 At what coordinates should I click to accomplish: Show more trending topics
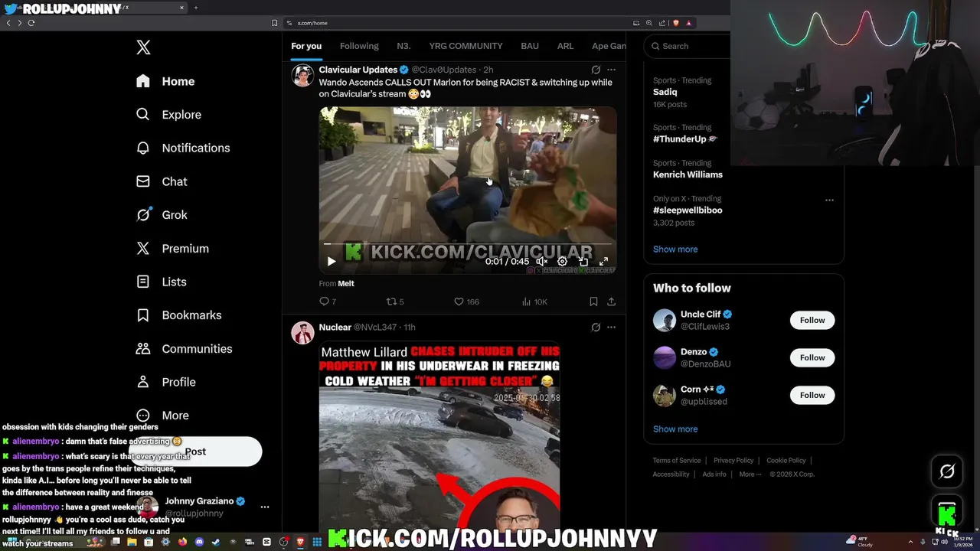(x=675, y=249)
